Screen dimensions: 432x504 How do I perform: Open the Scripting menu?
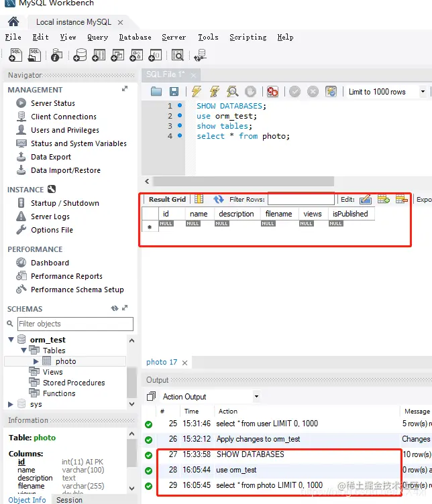(x=248, y=37)
